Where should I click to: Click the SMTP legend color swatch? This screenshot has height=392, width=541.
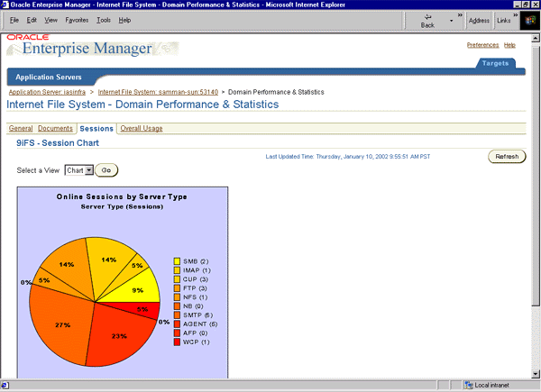[x=177, y=315]
